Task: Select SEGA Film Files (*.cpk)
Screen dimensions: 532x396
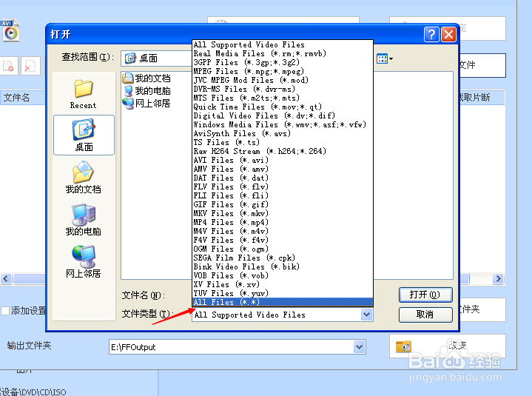Action: pyautogui.click(x=283, y=258)
